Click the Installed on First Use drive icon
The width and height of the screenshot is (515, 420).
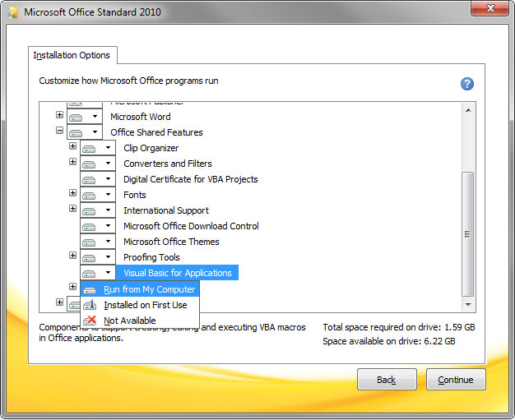(90, 305)
